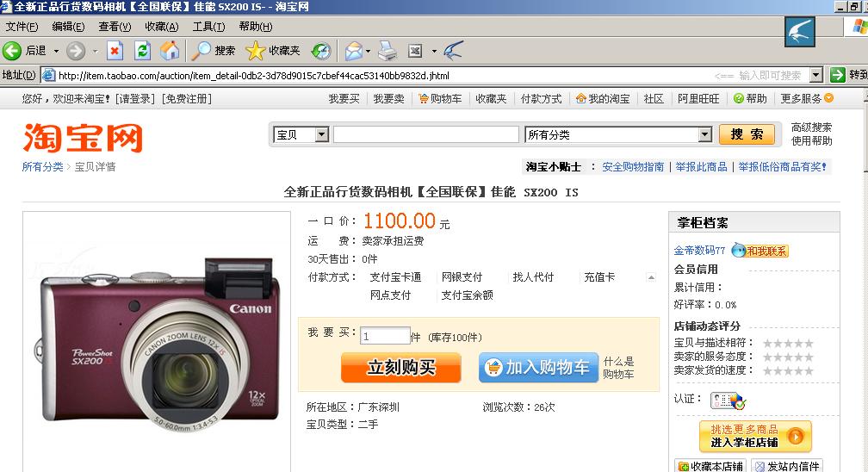The image size is (868, 472).
Task: Click the 安全购物指南 link
Action: click(633, 167)
